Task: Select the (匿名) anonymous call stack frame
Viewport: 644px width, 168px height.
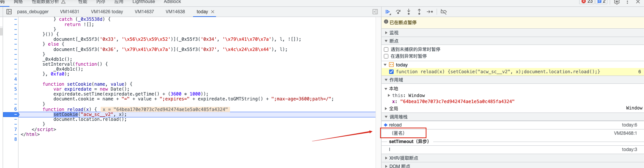Action: (x=513, y=133)
